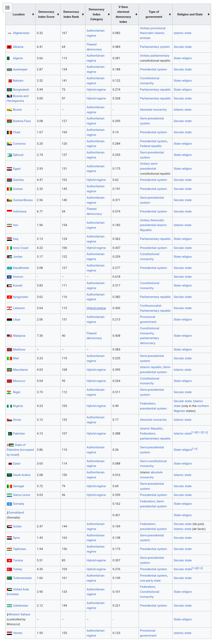Screen dimensions: 216x644
Task: Sort by Democracy Index Category
Action: coord(109,14)
